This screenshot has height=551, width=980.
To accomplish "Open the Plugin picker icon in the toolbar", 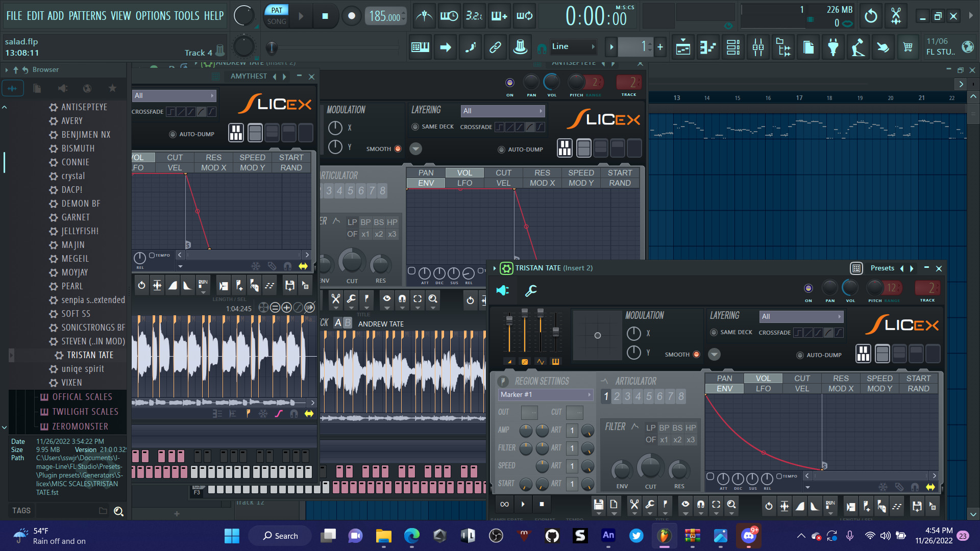I will 833,47.
